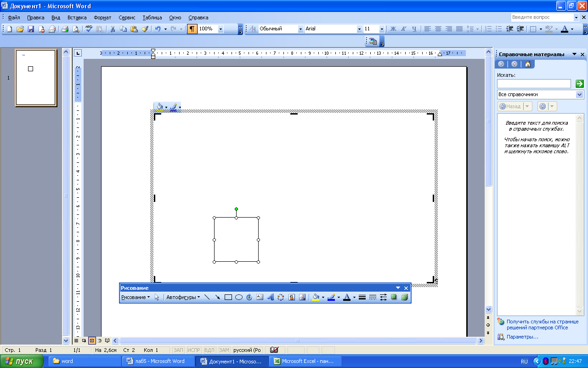Select the Arrow tool in Рисование toolbar
588x368 pixels.
coord(218,297)
